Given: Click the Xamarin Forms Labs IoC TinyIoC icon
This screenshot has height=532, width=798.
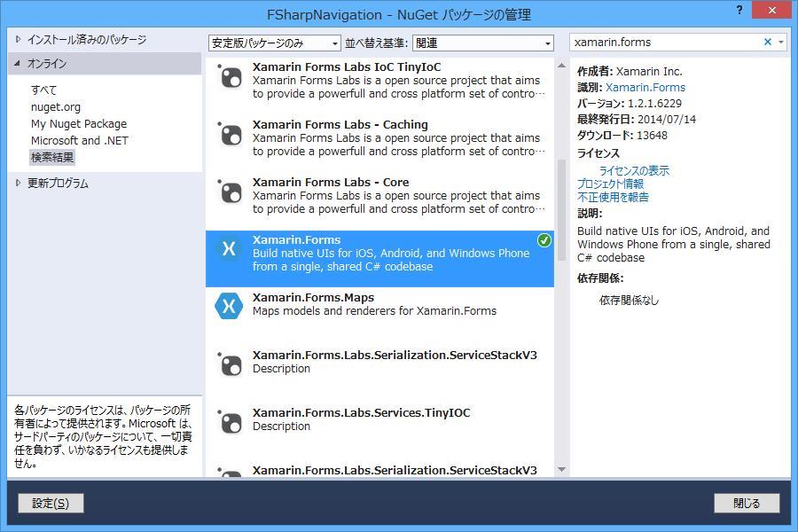Looking at the screenshot, I should [230, 77].
